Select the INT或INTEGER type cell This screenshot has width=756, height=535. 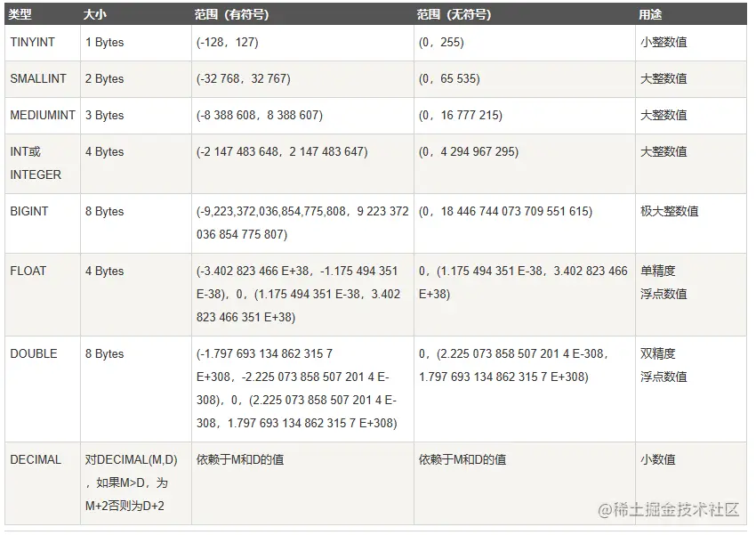coord(43,164)
